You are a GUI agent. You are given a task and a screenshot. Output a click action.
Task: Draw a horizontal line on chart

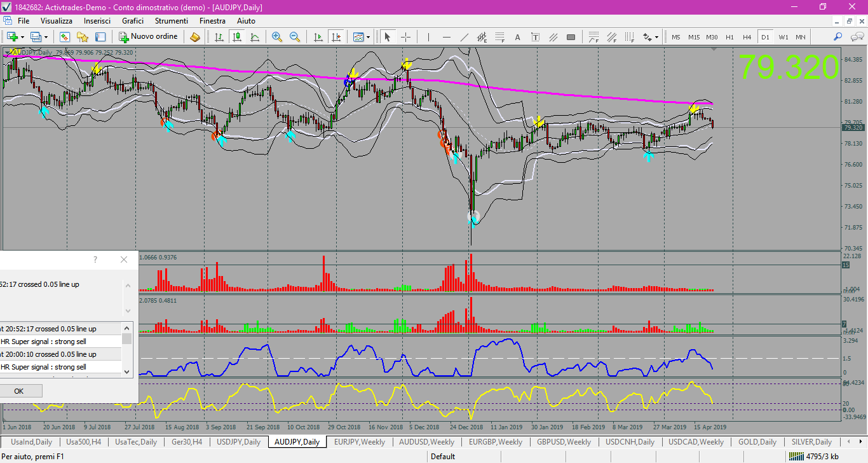pos(447,37)
